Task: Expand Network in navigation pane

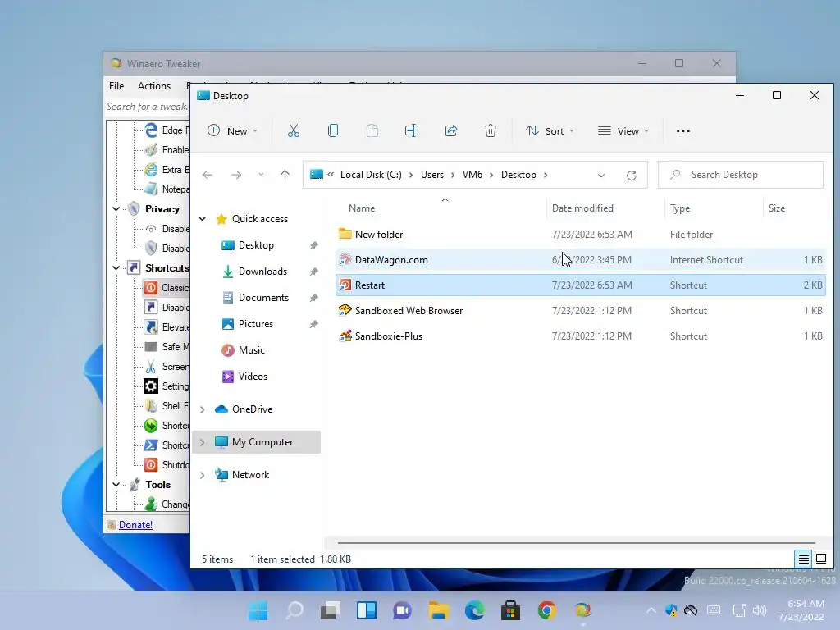Action: pyautogui.click(x=203, y=475)
